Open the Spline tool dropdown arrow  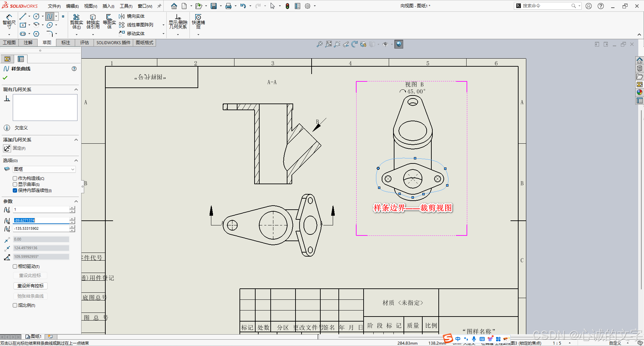[x=56, y=16]
